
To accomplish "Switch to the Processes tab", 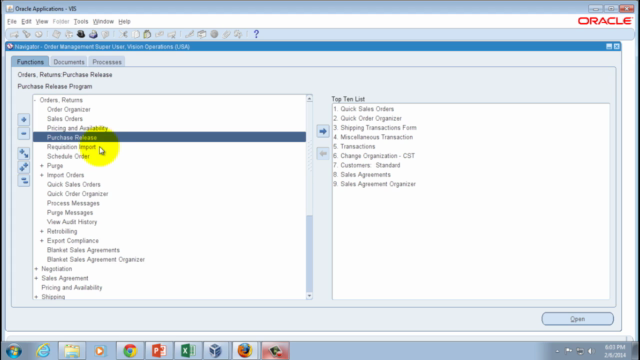I will [x=107, y=62].
